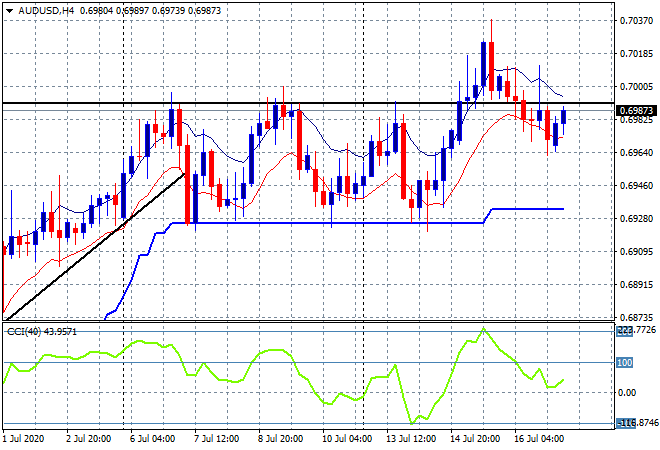Click the 0.70005 price axis label
The height and width of the screenshot is (450, 660).
(x=636, y=86)
